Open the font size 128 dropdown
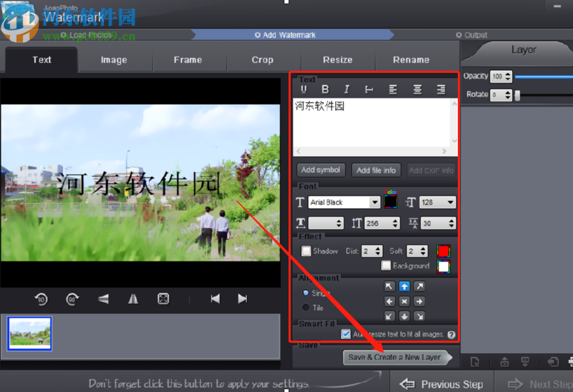Viewport: 573px width, 392px height. coord(450,202)
